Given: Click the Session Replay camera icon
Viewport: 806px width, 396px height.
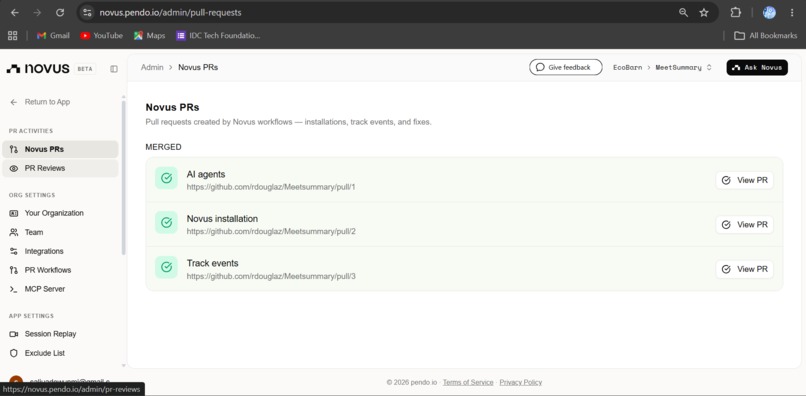Looking at the screenshot, I should tap(14, 334).
